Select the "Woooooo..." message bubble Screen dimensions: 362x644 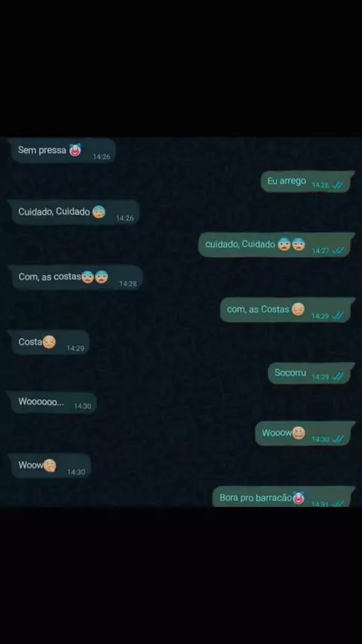pyautogui.click(x=53, y=403)
